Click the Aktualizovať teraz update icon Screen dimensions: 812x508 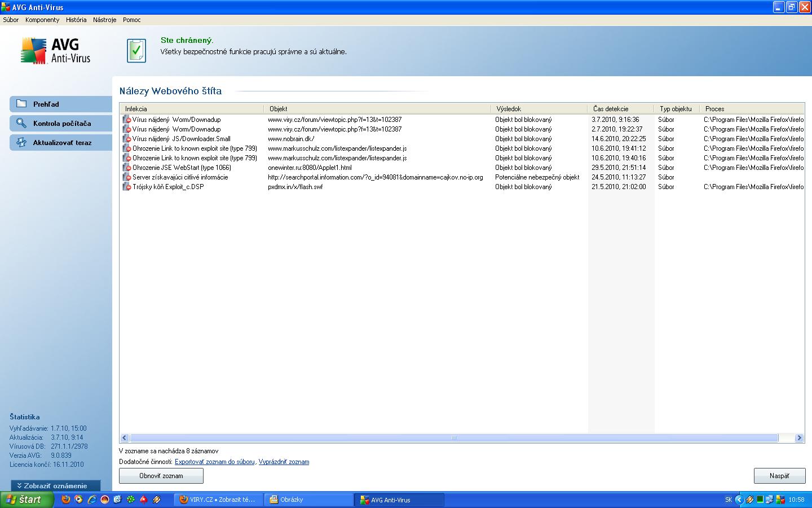point(21,142)
